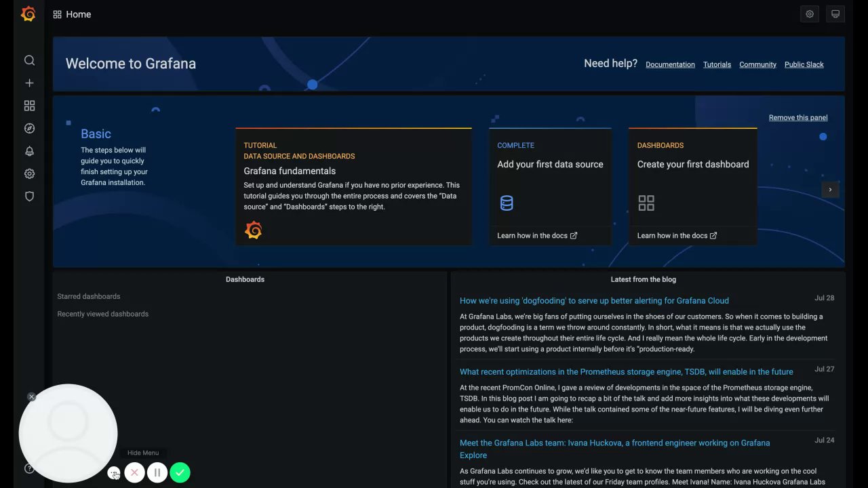Viewport: 868px width, 488px height.
Task: Click the Jul 28 blog date
Action: [824, 298]
